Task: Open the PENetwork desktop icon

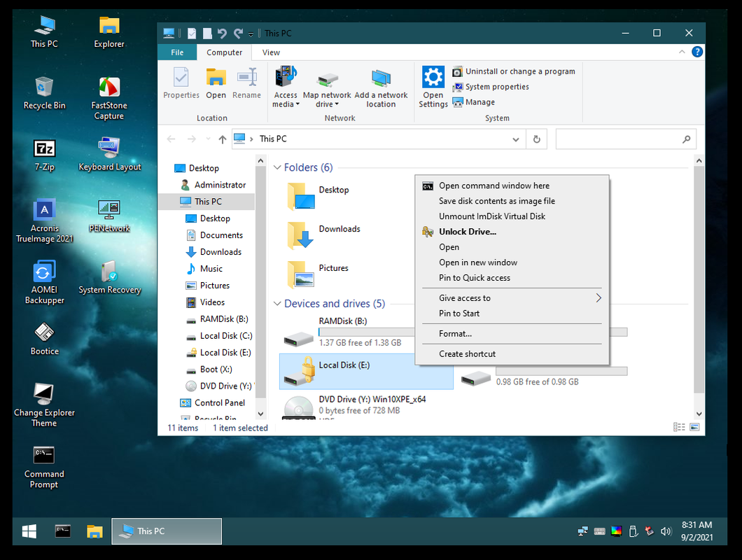Action: (x=109, y=216)
